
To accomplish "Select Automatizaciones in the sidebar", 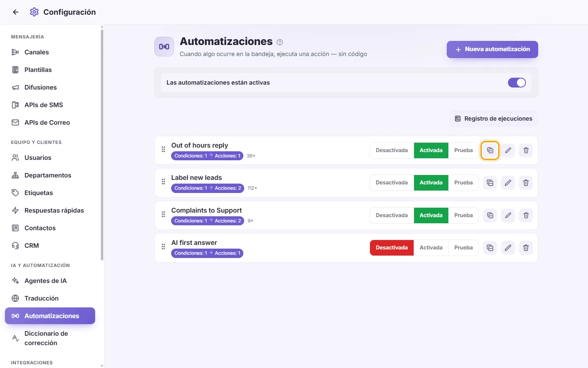I will (50, 316).
